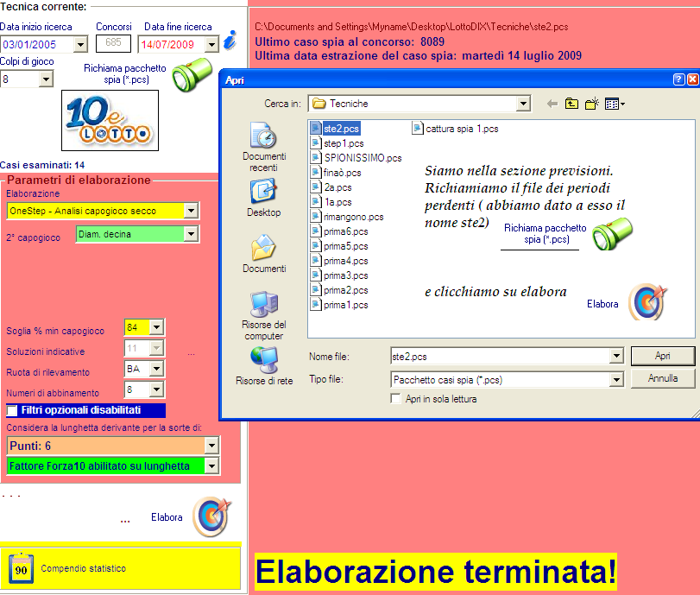This screenshot has height=595, width=700.
Task: Expand the Punti: 6 dropdown
Action: click(211, 446)
